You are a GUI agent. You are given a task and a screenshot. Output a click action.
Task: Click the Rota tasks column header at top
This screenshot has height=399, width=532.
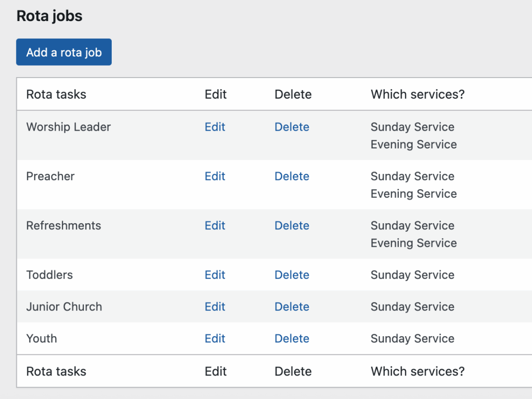pos(56,94)
